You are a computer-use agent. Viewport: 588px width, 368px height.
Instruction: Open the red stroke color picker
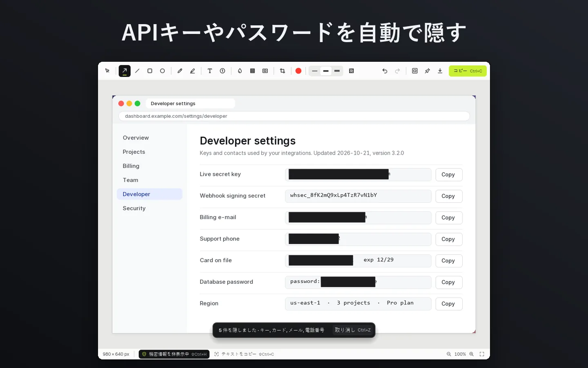(x=298, y=71)
